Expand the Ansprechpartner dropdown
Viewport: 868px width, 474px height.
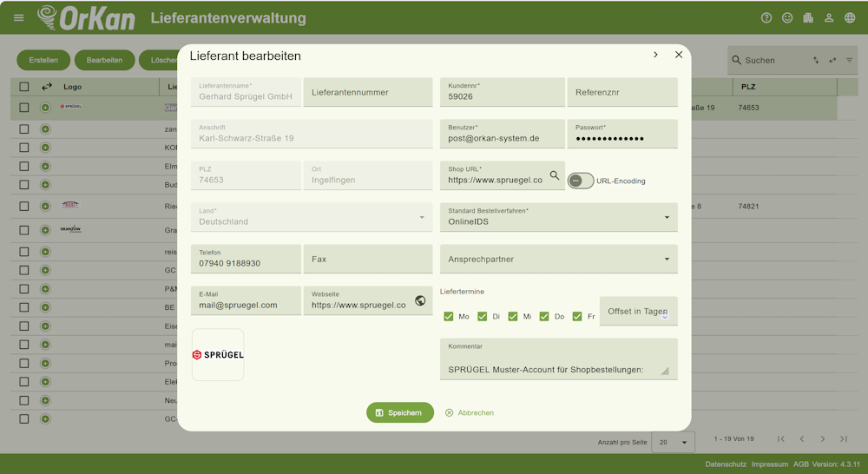(558, 260)
